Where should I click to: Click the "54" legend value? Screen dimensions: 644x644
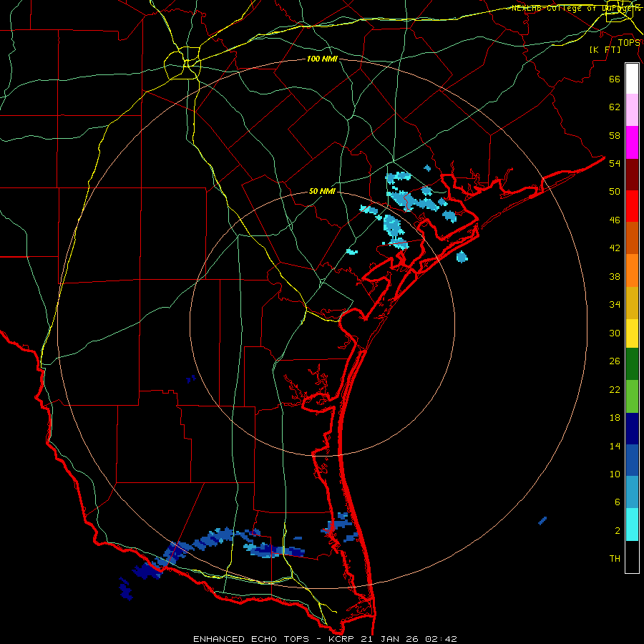coord(615,163)
